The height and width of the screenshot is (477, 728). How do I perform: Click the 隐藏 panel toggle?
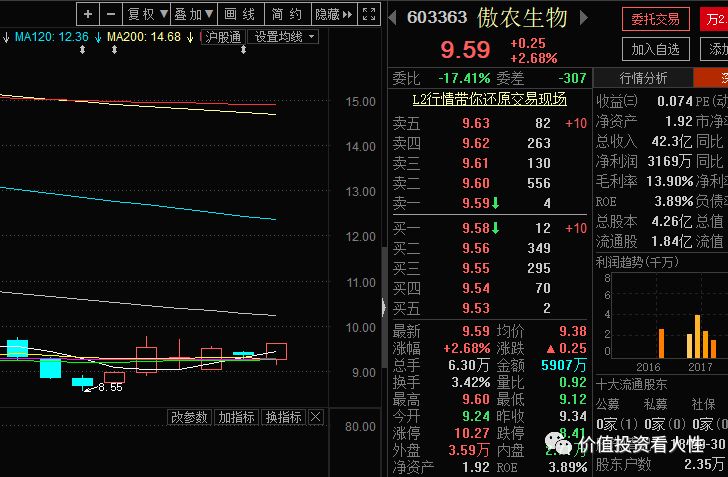[x=333, y=14]
